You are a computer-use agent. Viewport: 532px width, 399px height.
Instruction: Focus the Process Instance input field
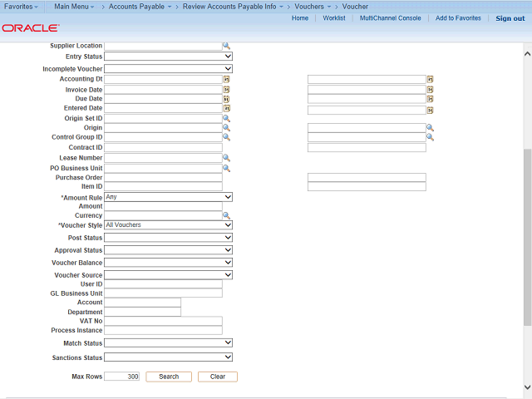(x=163, y=330)
